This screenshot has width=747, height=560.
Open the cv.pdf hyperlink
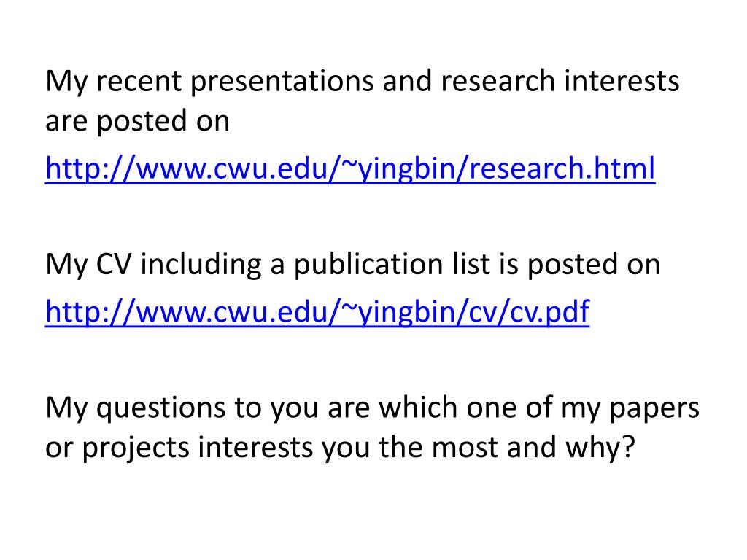point(317,312)
